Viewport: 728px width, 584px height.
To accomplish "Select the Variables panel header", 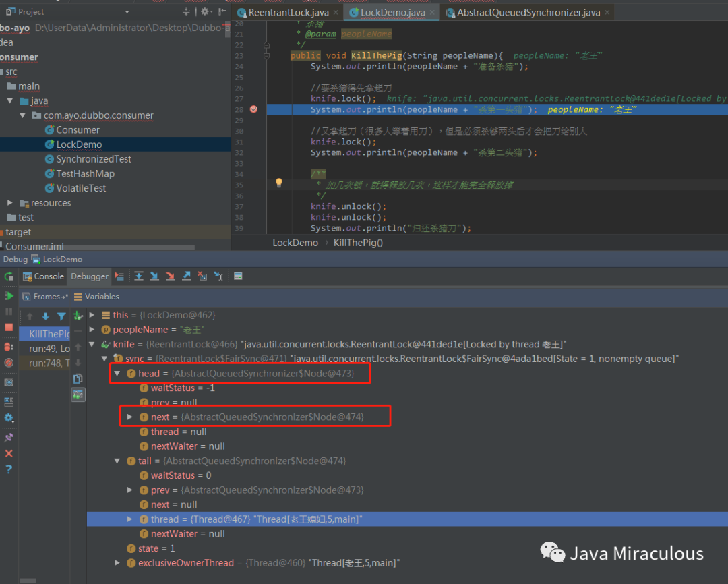I will 96,297.
